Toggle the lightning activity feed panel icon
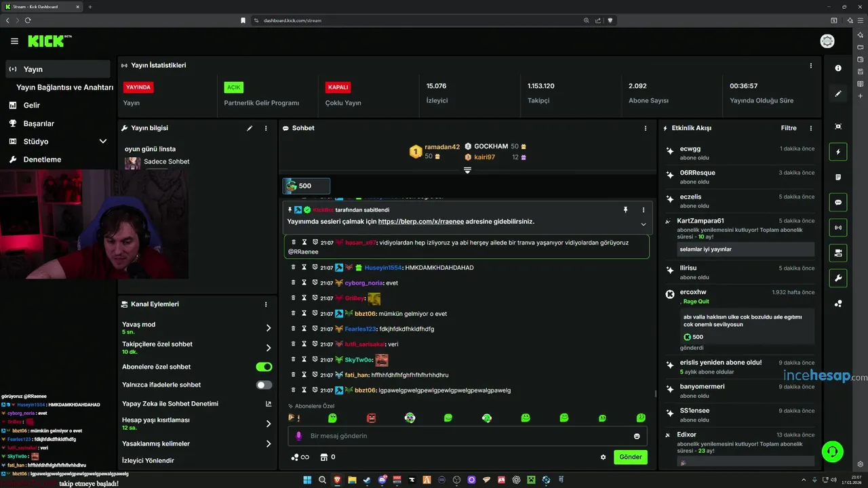 [838, 152]
